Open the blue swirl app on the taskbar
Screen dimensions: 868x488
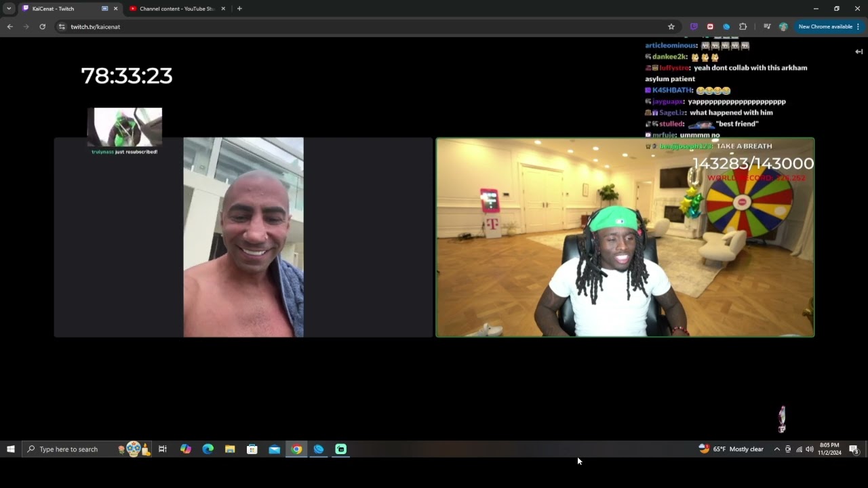pyautogui.click(x=319, y=449)
